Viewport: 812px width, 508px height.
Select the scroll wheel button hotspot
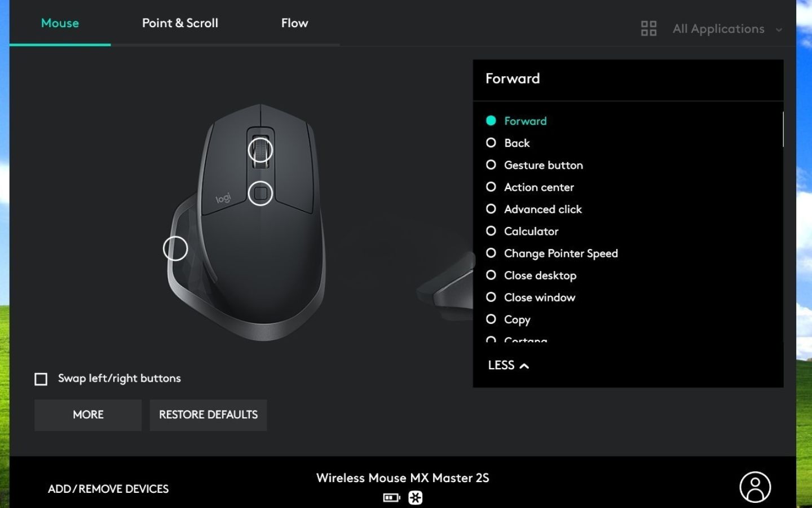261,150
